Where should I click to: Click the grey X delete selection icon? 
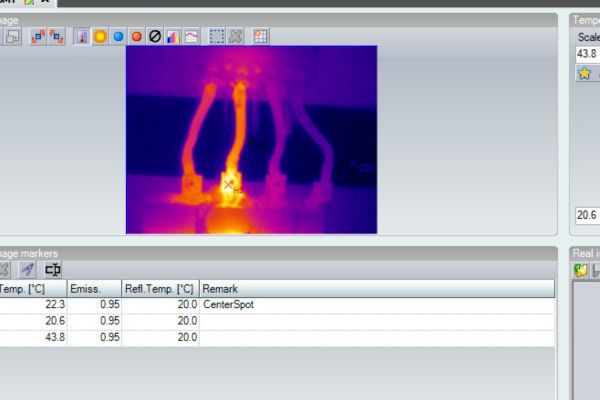tap(235, 37)
